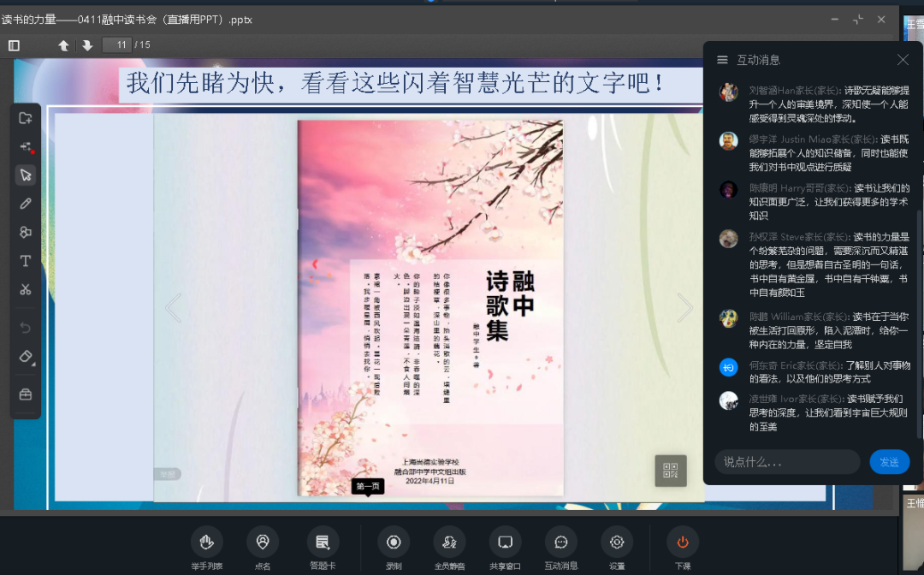Open 共享窗口 share window
Image resolution: width=924 pixels, height=575 pixels.
point(505,542)
